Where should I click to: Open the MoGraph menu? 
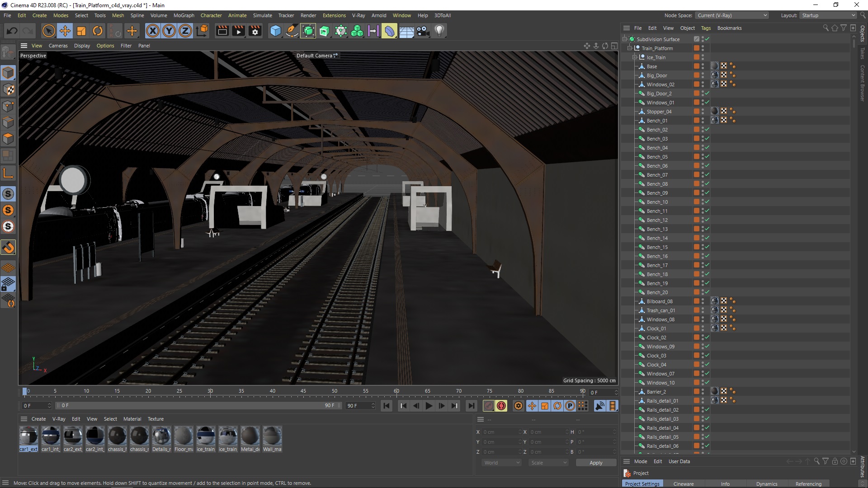pyautogui.click(x=184, y=15)
